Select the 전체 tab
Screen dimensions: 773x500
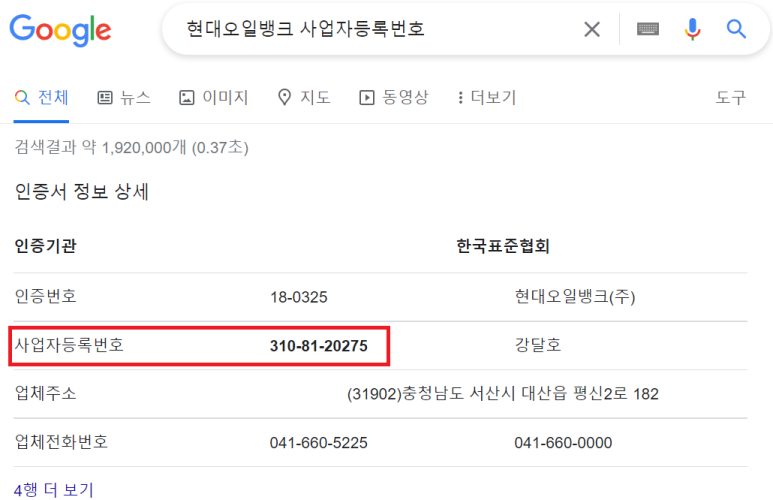(x=41, y=97)
